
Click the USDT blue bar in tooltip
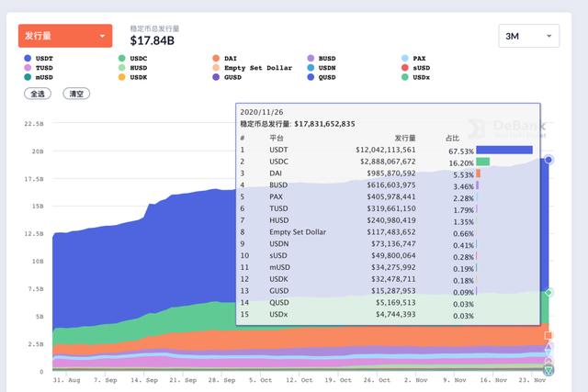pos(503,150)
